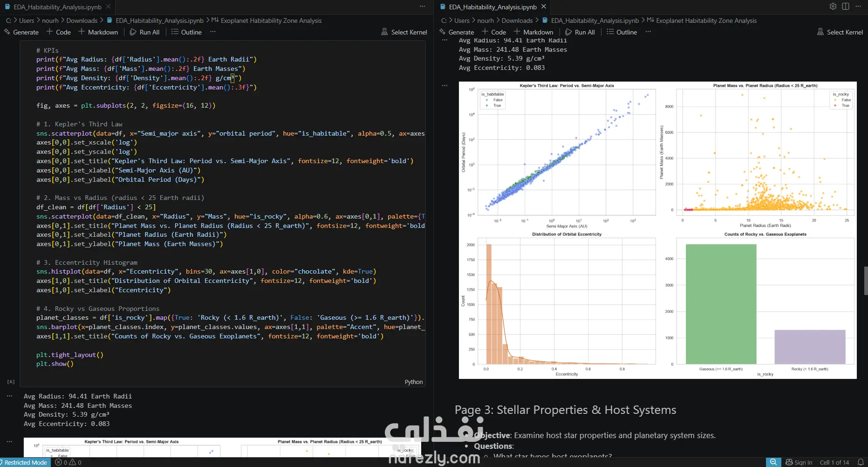This screenshot has height=467, width=868.
Task: Close the right EDA_Habitability_Analysis.ipynb tab
Action: pos(544,7)
